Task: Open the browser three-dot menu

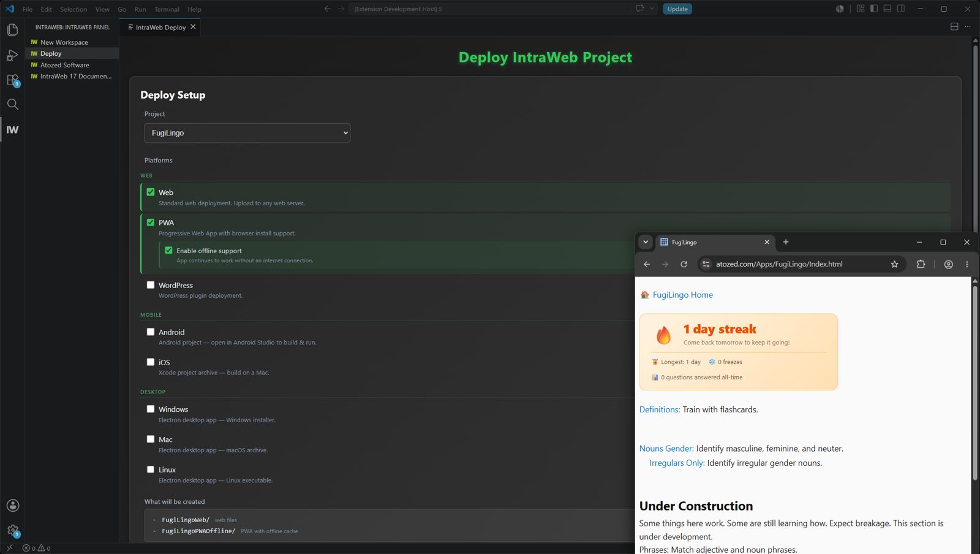Action: 967,264
